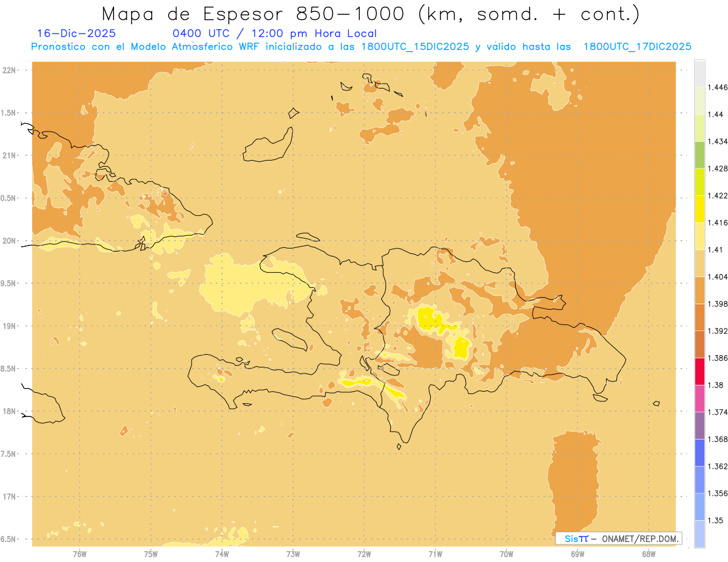This screenshot has width=728, height=562.
Task: Click the '18N' latitude label
Action: (9, 411)
